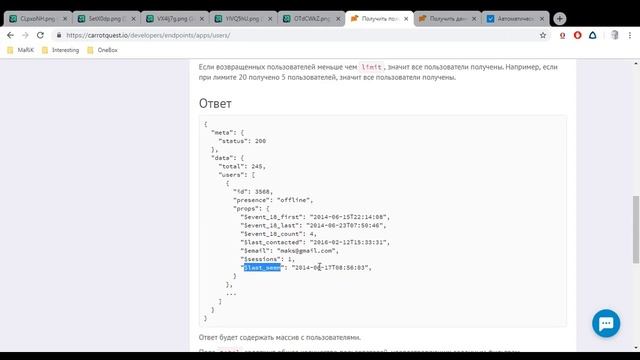
Task: Click the browser forward arrow
Action: [25, 36]
